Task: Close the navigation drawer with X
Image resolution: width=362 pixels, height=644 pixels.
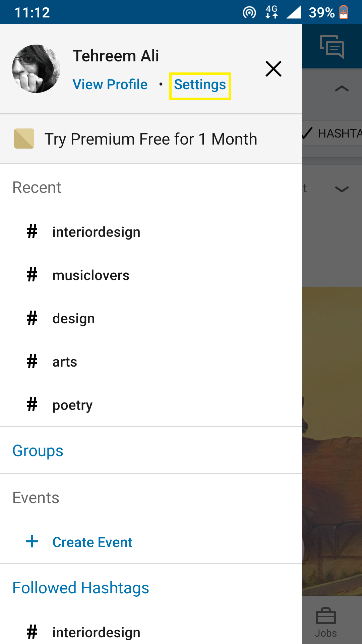Action: [273, 69]
